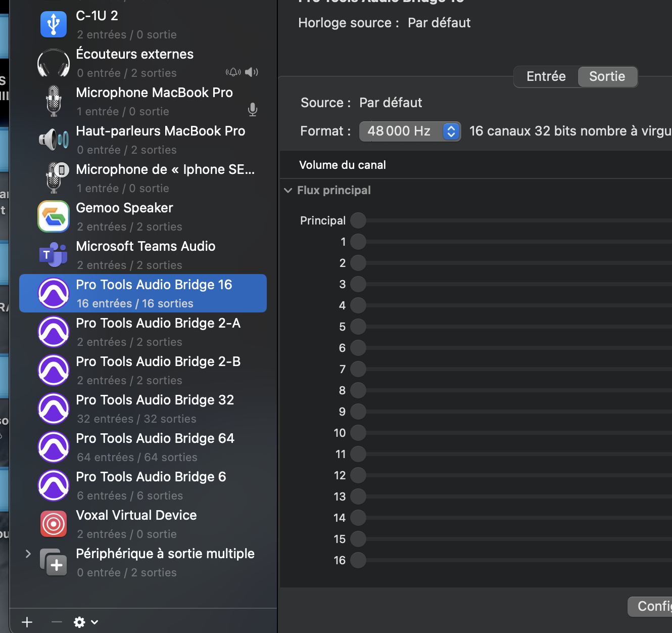Select the Écouteurs externes headphones icon
Viewport: 672px width, 633px height.
click(x=54, y=63)
